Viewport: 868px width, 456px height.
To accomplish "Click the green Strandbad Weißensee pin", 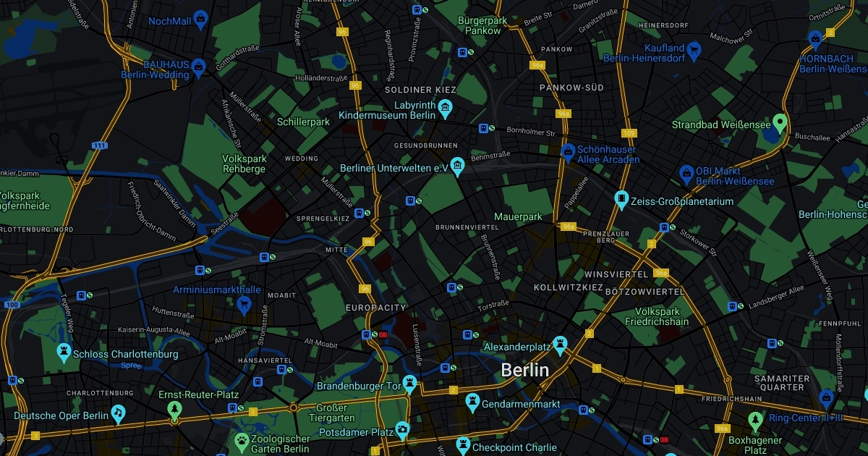I will click(780, 122).
